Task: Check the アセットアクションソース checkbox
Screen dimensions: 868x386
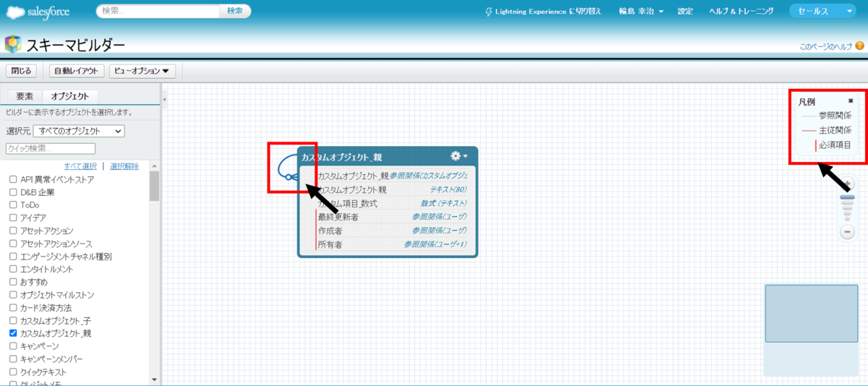Action: pyautogui.click(x=13, y=244)
